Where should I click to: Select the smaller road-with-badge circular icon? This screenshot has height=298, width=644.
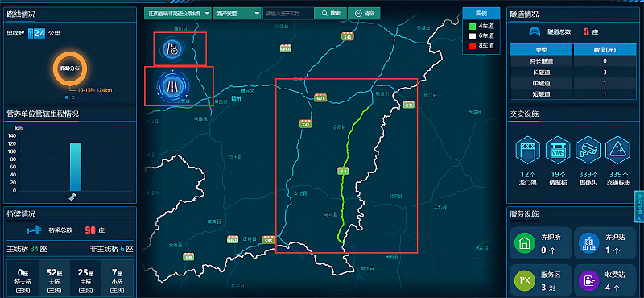tap(172, 48)
